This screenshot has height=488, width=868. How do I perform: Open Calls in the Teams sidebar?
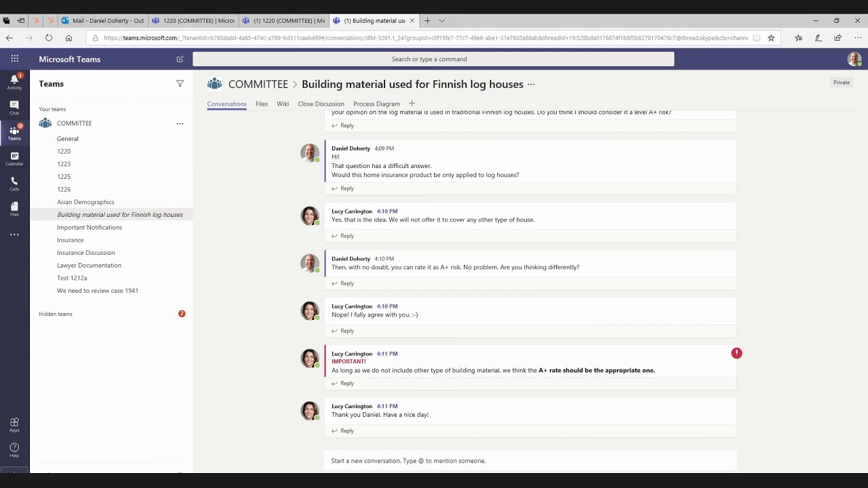[14, 184]
